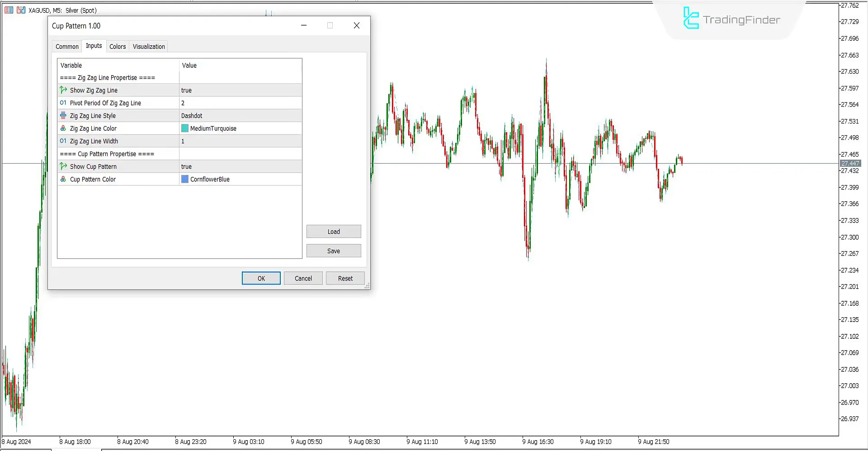
Task: Open the Visualization tab
Action: pos(148,46)
